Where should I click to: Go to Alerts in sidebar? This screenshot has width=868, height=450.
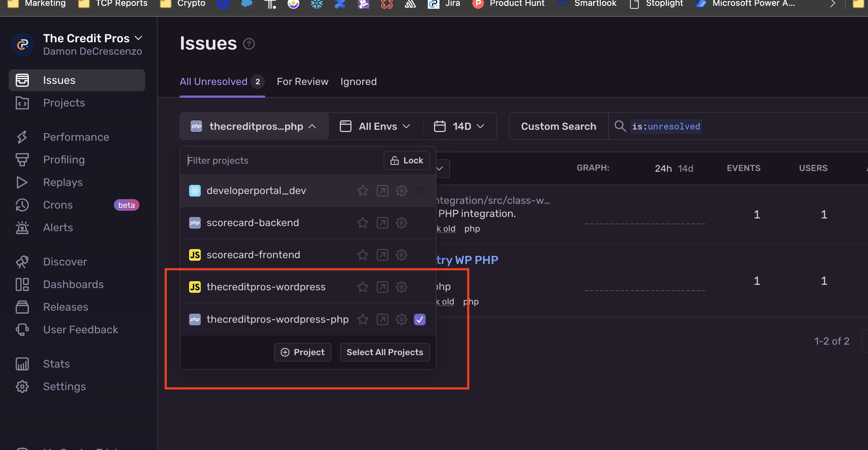coord(77,228)
